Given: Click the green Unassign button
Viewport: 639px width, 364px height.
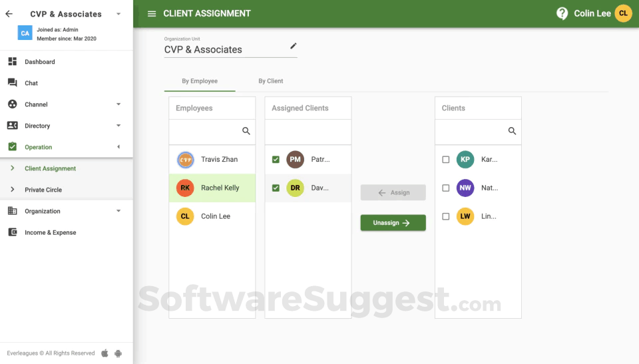Looking at the screenshot, I should click(393, 222).
